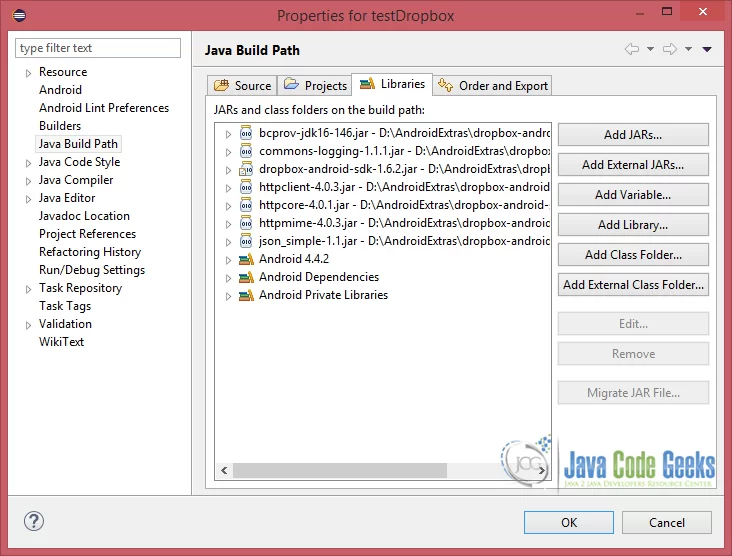The width and height of the screenshot is (732, 556).
Task: Click the Android Dependencies library icon
Action: pyautogui.click(x=246, y=277)
